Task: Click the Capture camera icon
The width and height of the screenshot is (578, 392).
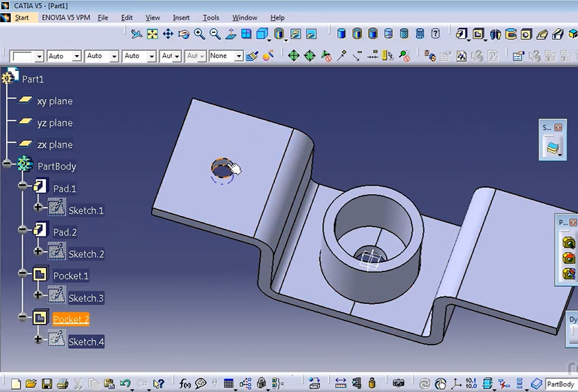Action: click(398, 384)
